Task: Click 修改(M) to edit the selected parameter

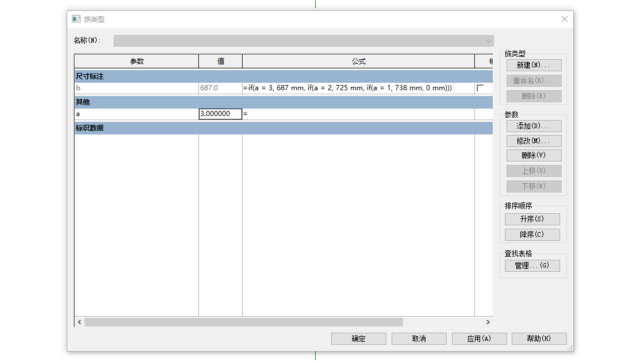Action: point(534,141)
